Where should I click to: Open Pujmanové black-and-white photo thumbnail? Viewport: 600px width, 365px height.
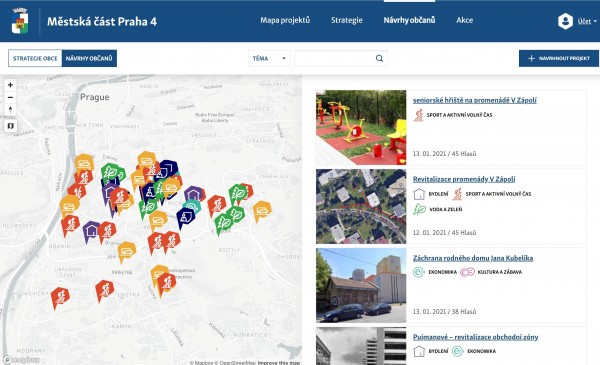361,346
